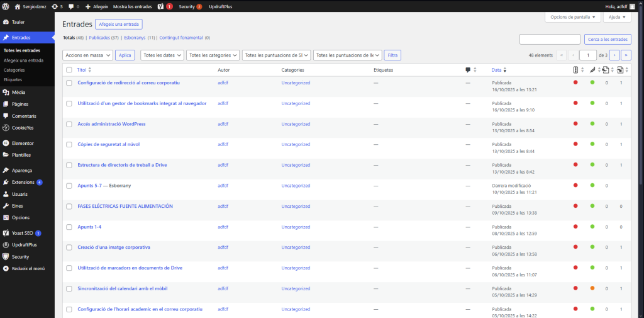Go to Extensions in the sidebar menu
This screenshot has width=644, height=318.
pos(23,182)
